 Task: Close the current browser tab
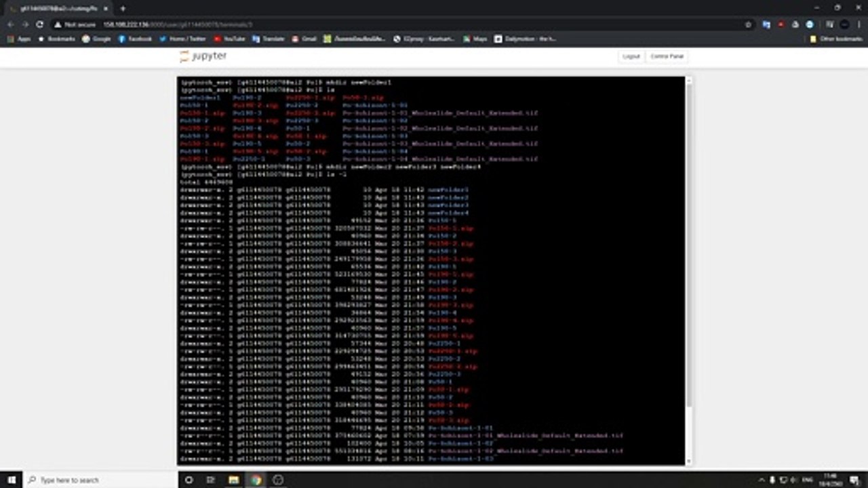click(106, 8)
